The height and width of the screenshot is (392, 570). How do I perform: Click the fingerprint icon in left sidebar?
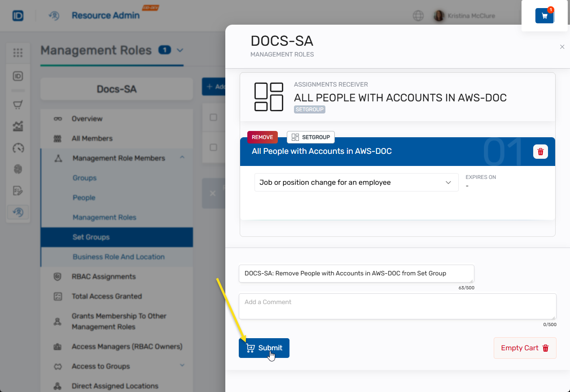coord(18,169)
